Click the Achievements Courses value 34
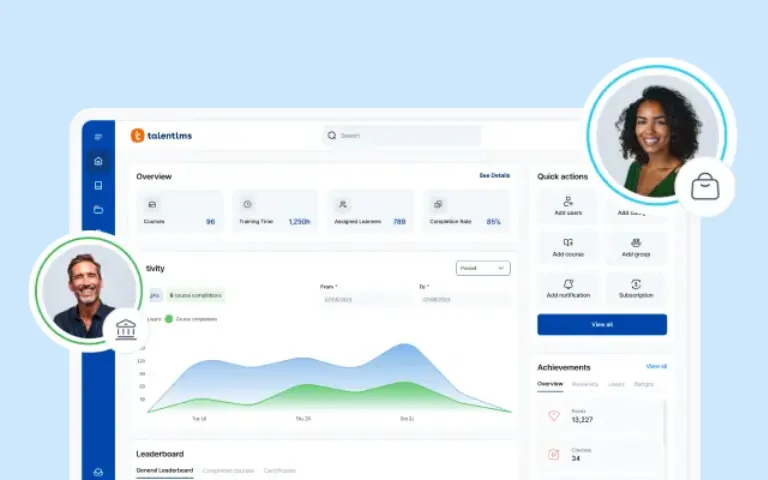The width and height of the screenshot is (768, 480). (576, 458)
